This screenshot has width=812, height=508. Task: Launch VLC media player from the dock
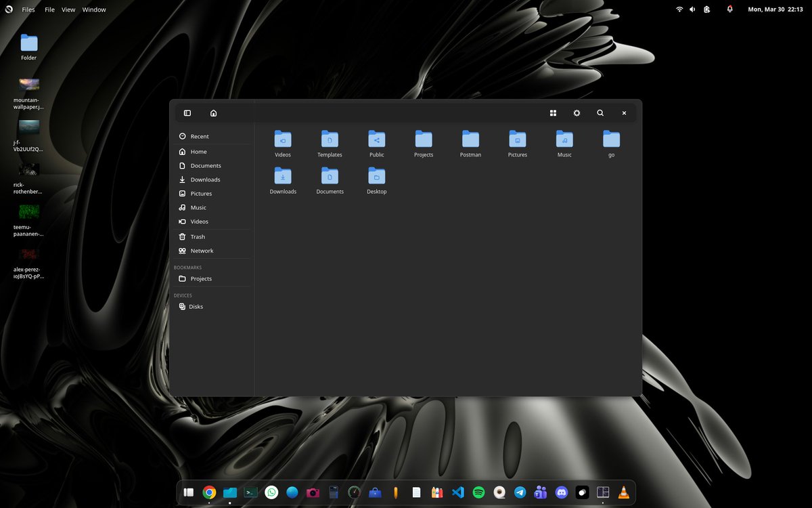click(623, 492)
